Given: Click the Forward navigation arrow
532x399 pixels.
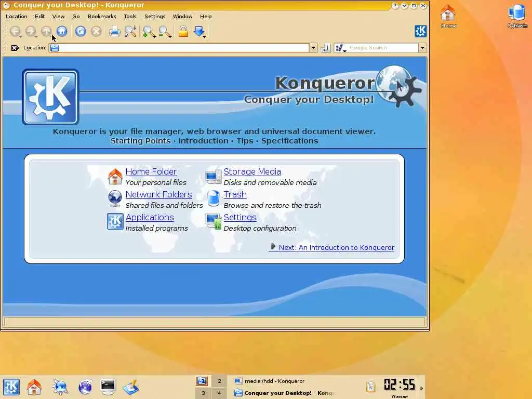Looking at the screenshot, I should 31,32.
